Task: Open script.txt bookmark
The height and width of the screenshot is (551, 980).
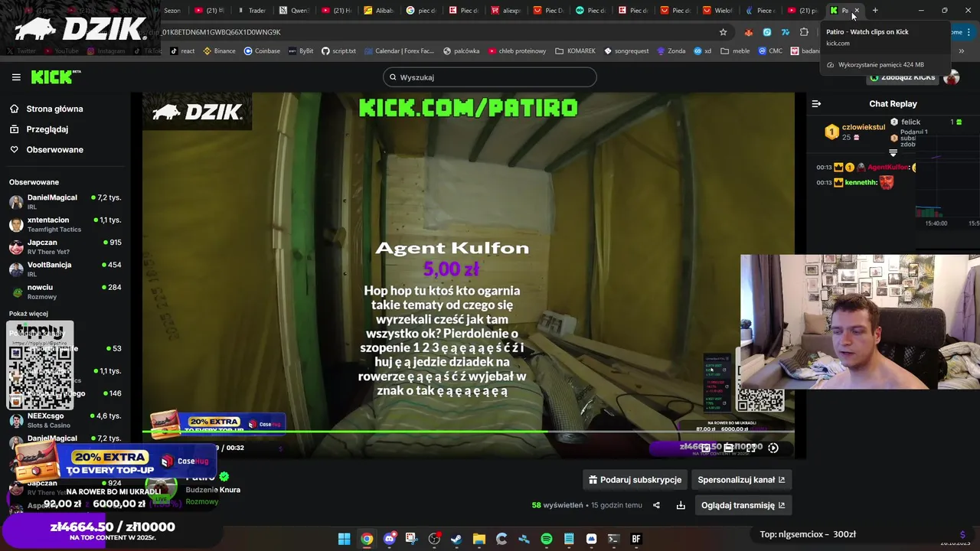Action: (338, 51)
